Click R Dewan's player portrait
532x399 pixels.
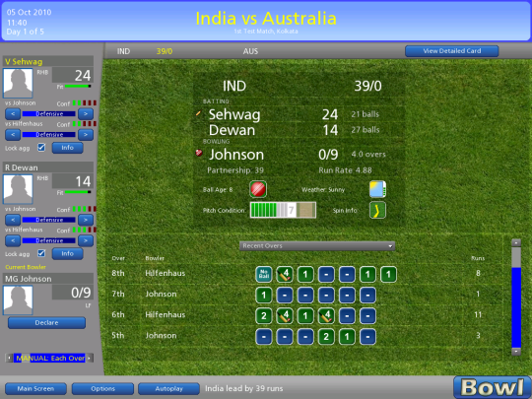(18, 189)
